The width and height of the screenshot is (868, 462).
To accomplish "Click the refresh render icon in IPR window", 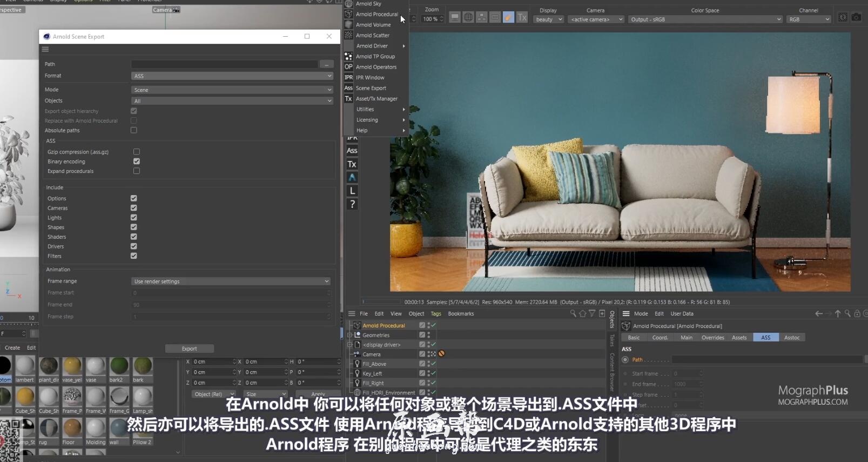I will (x=843, y=17).
